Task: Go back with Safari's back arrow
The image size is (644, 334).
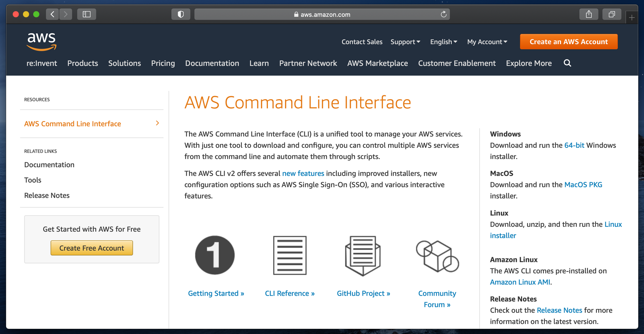Action: click(52, 14)
